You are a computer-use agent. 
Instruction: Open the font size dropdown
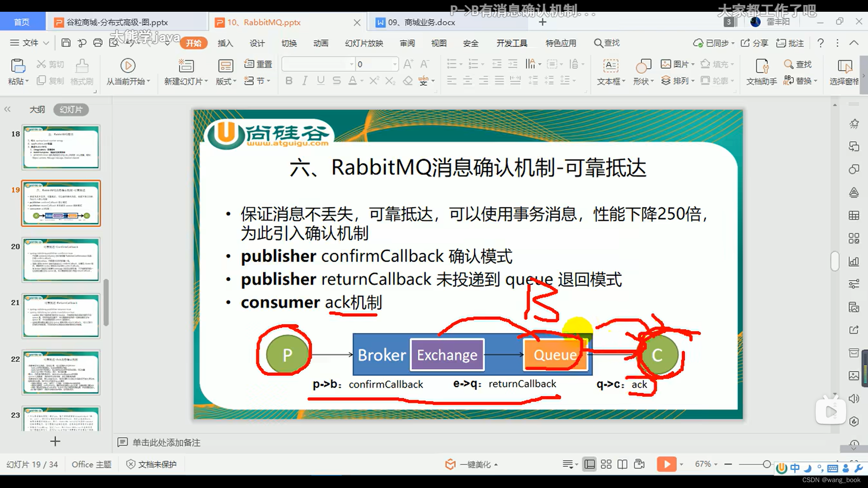pyautogui.click(x=395, y=64)
